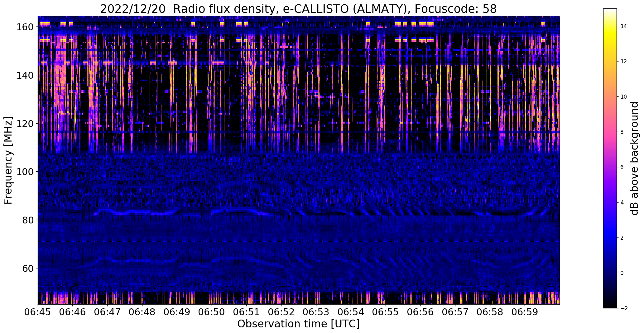This screenshot has width=644, height=333.
Task: Click the 06:52 time tick label
Action: [281, 312]
